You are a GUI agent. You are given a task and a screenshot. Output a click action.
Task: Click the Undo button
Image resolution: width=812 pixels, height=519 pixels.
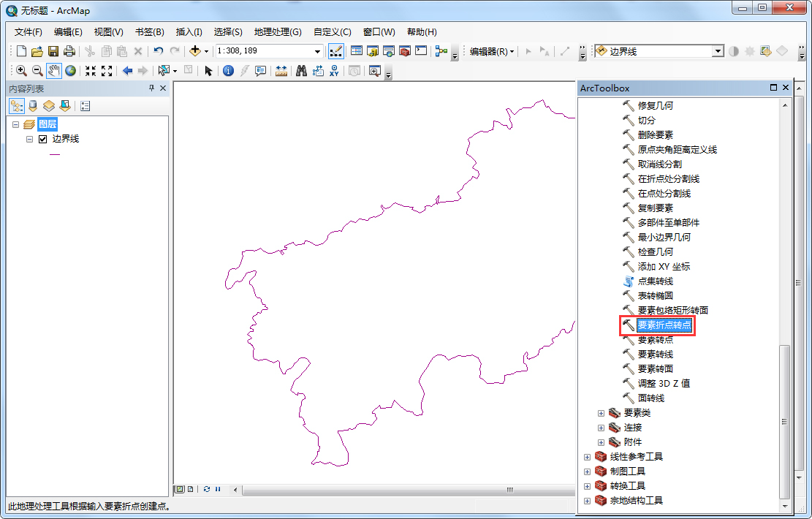point(158,51)
